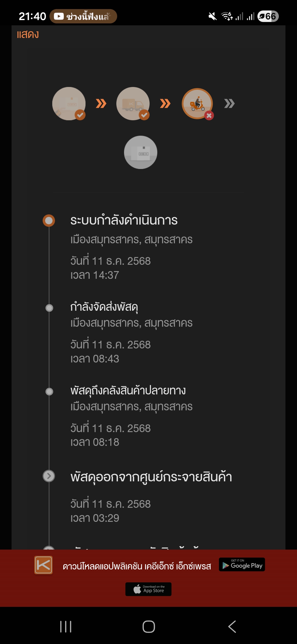Tap the orange checkmark on the parcel icon
Viewport: 297px width, 644px height.
click(80, 115)
